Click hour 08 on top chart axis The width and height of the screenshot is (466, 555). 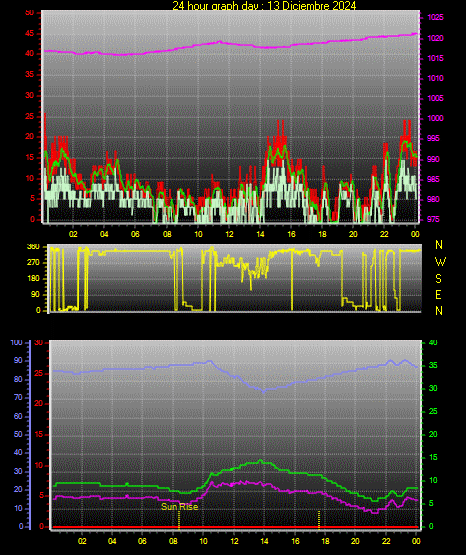167,234
